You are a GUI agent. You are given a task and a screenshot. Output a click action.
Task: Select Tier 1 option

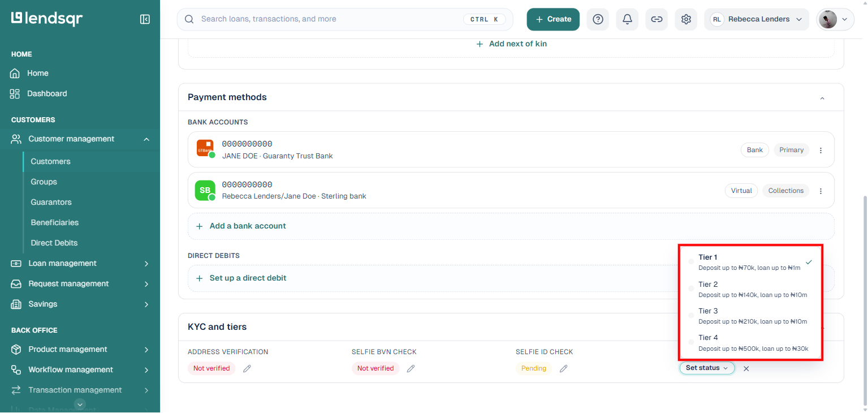pos(750,262)
